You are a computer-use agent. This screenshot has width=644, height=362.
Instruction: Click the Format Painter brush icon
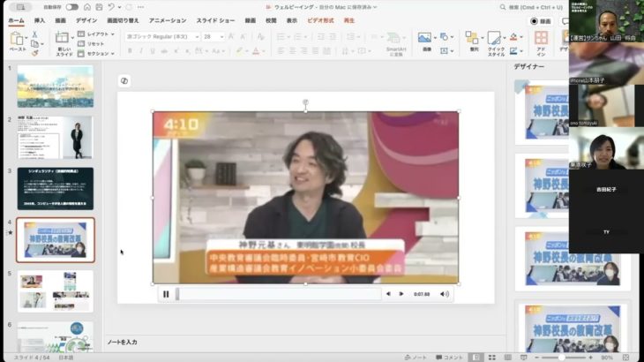click(x=35, y=53)
